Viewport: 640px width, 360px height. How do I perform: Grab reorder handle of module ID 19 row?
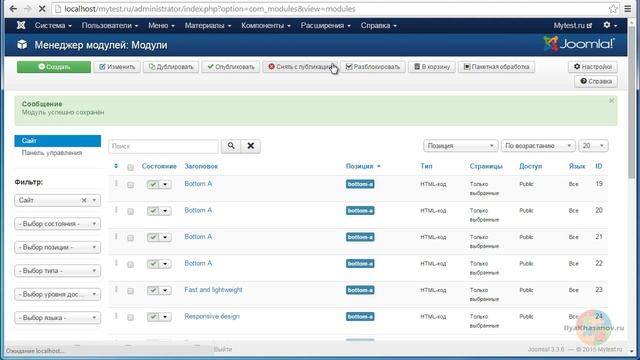[116, 184]
